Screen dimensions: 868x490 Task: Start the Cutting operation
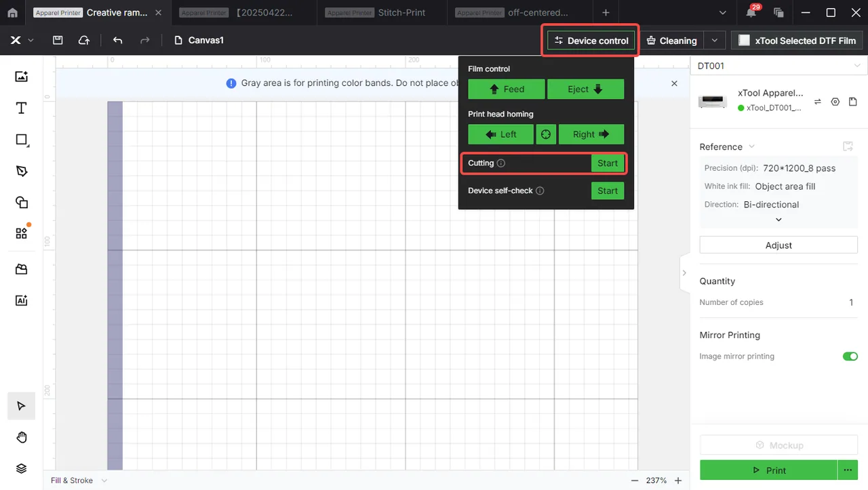608,163
